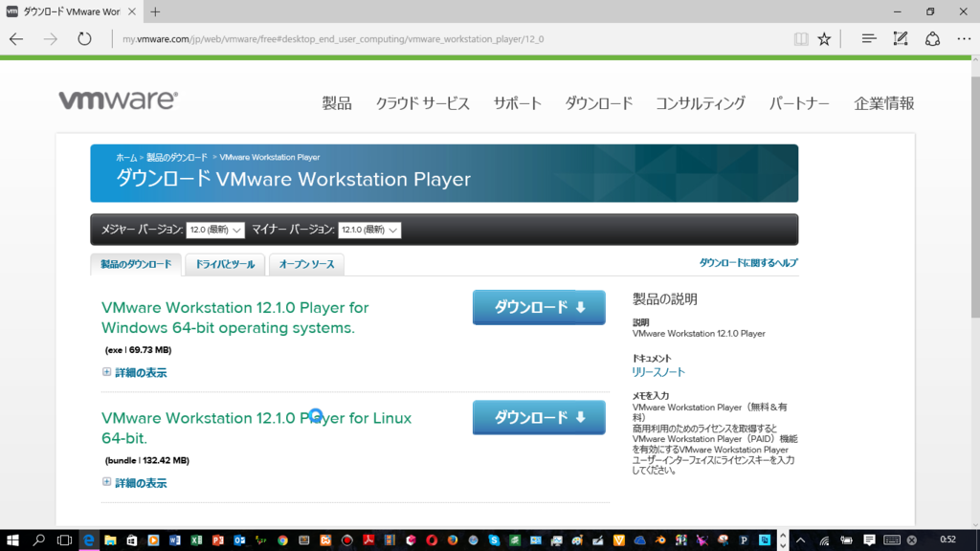Open the ダウンロード navigation menu

pos(599,103)
